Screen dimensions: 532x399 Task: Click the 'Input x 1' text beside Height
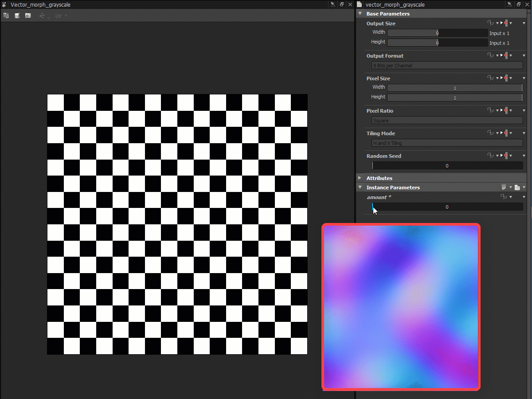click(x=499, y=43)
